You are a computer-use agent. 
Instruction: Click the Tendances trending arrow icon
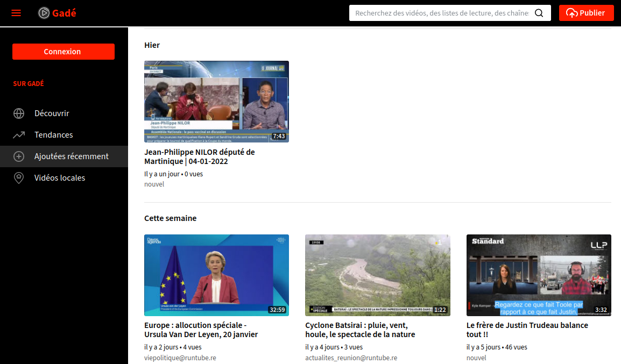19,135
